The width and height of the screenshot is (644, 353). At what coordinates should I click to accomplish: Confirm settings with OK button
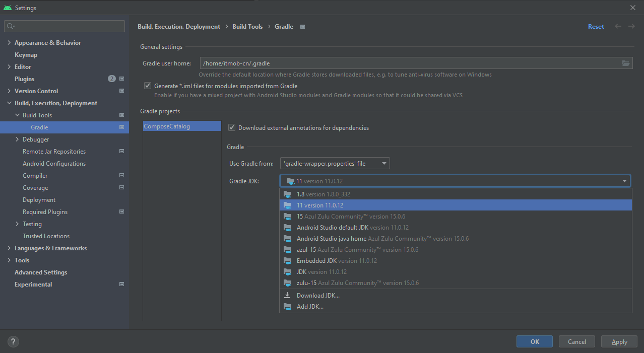[x=535, y=341]
